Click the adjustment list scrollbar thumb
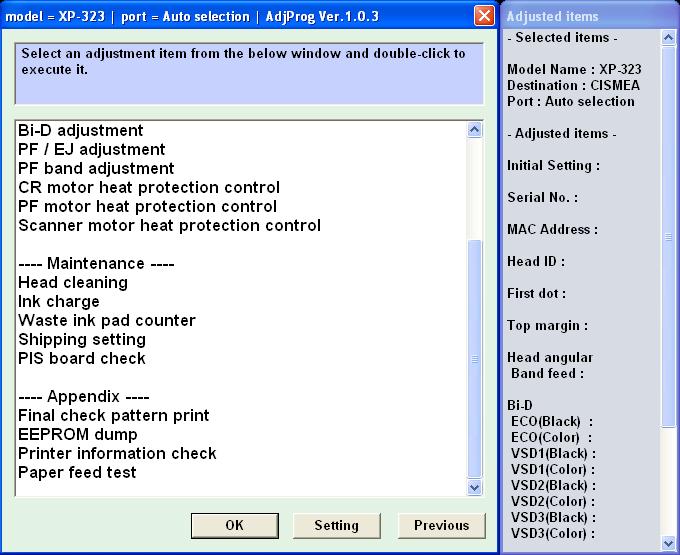Viewport: 680px width, 555px height. click(475, 359)
